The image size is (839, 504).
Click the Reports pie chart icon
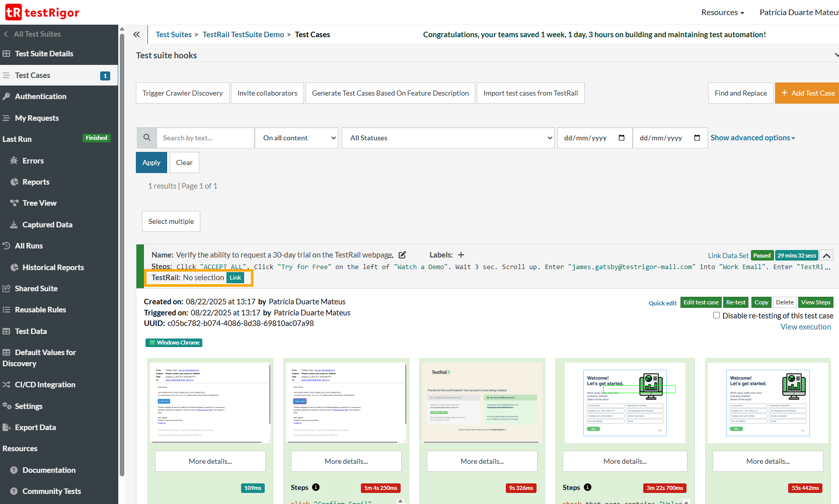[x=14, y=182]
